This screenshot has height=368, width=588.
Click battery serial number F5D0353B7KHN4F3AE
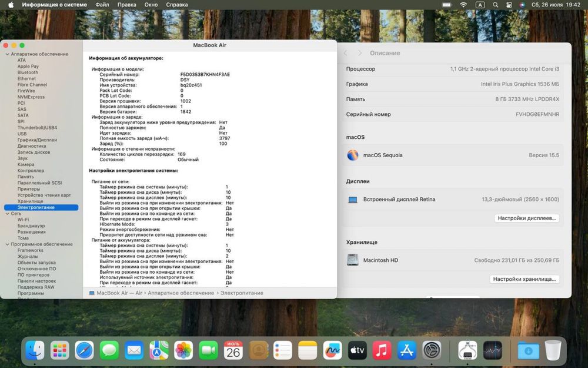point(205,74)
